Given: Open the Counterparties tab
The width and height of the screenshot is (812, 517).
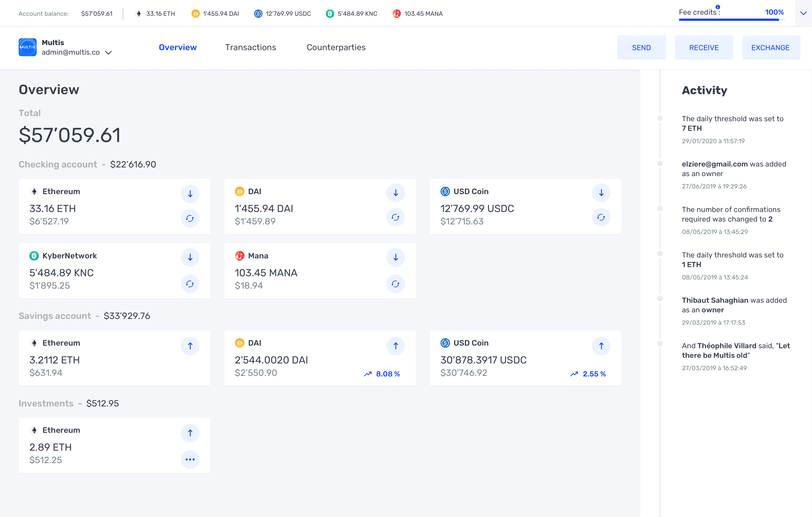Looking at the screenshot, I should [336, 48].
